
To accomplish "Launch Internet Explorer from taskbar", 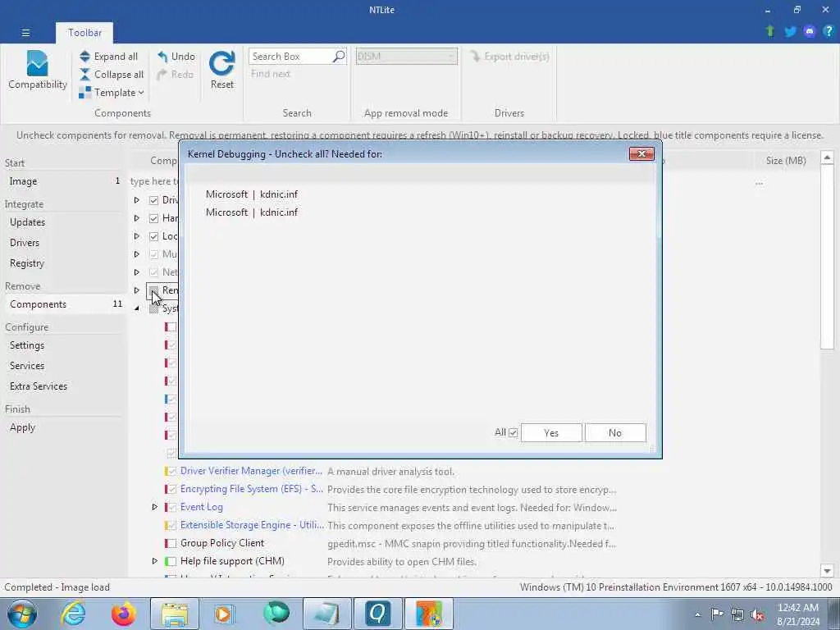I will (73, 614).
